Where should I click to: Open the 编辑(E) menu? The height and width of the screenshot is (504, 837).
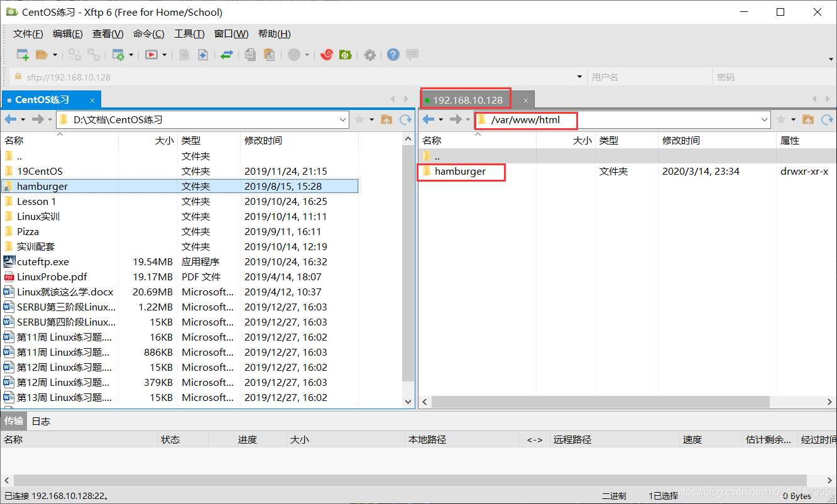click(x=68, y=34)
